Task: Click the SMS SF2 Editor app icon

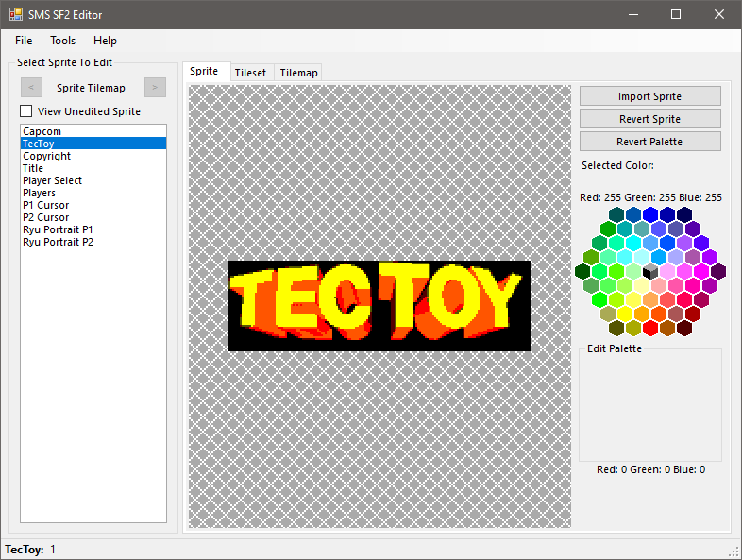Action: (x=16, y=15)
